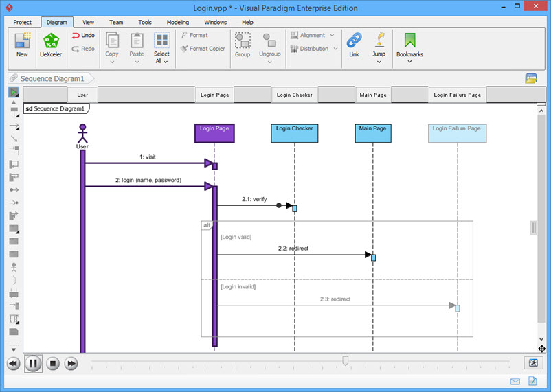Open the Distribution dropdown
551x392 pixels.
pos(314,49)
